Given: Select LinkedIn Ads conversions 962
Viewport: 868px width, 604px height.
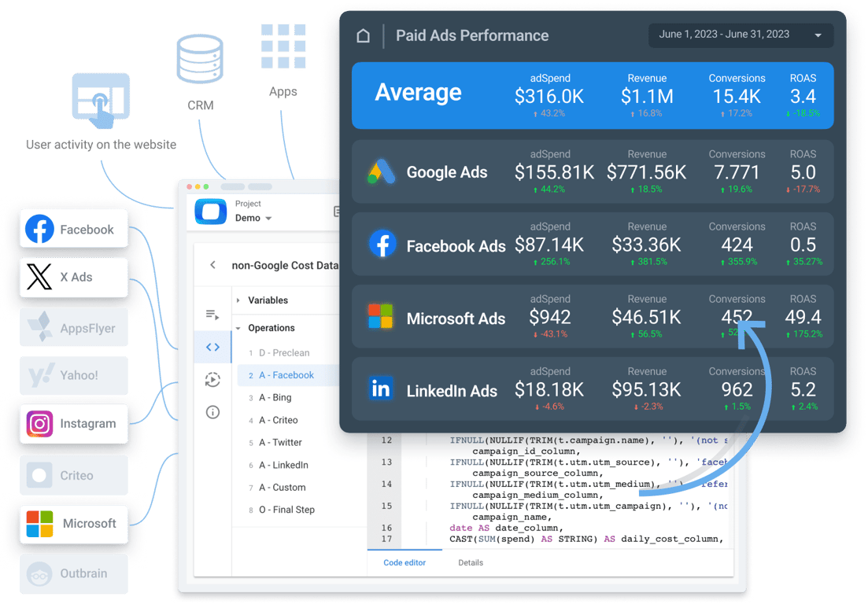Looking at the screenshot, I should (x=737, y=390).
